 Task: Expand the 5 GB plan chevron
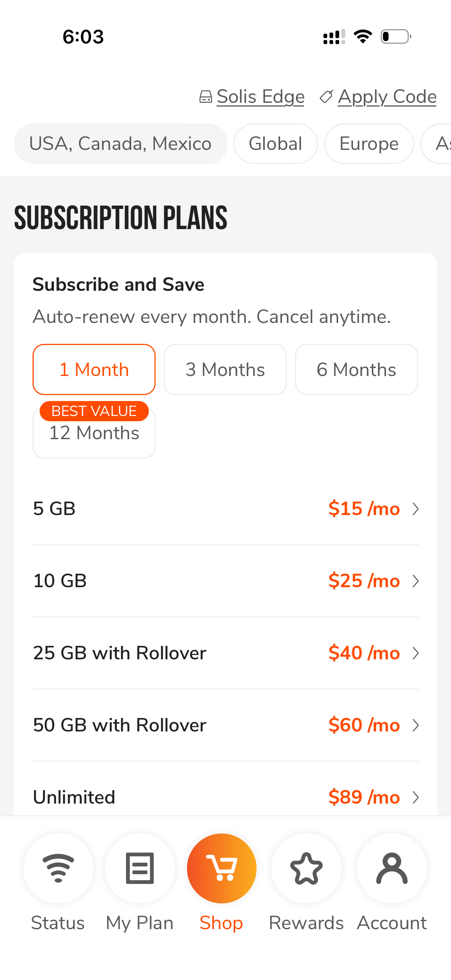[x=415, y=509]
